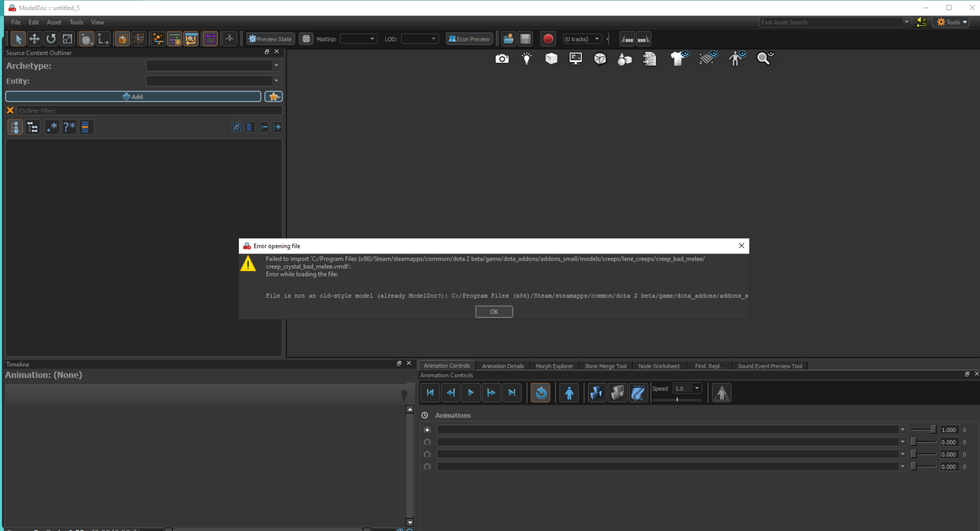
Task: Toggle grid visibility eye icon
Action: (709, 58)
